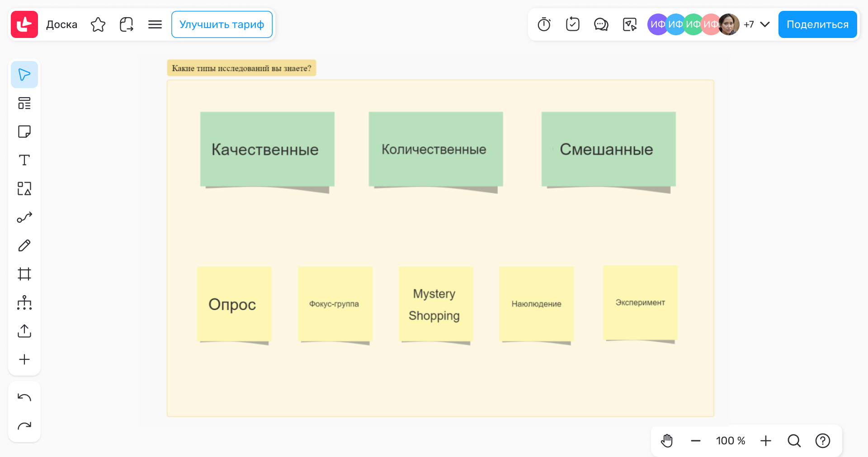Click the Поделиться share button

point(818,24)
